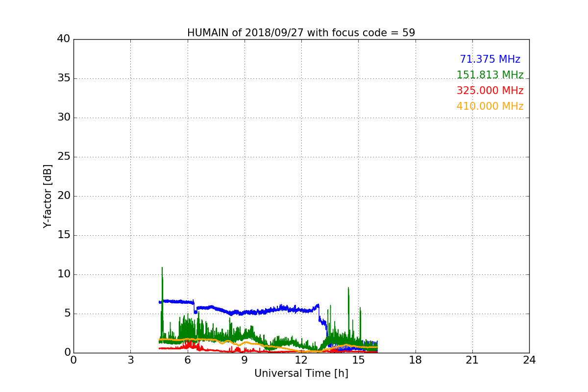Click the y-axis tick label '25'
Viewport: 588px width, 392px height.
coord(64,157)
